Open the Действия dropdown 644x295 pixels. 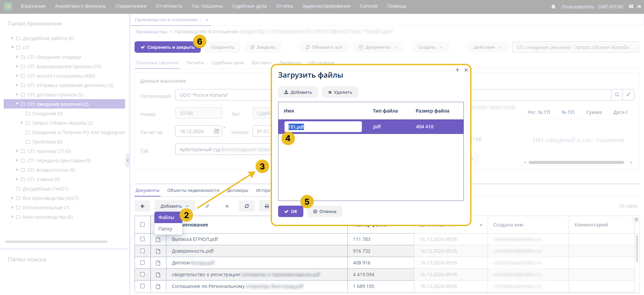(487, 47)
